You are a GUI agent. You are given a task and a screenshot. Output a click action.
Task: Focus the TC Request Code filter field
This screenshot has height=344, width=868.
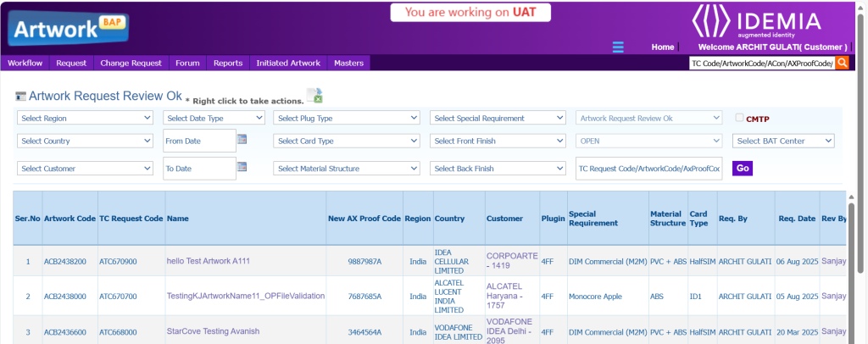648,169
